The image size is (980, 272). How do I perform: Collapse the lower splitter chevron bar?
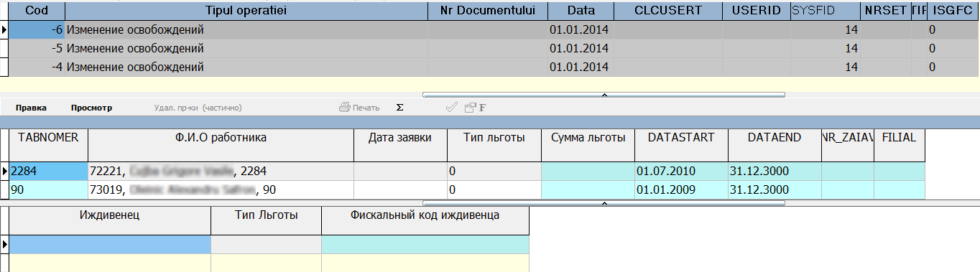tap(604, 203)
